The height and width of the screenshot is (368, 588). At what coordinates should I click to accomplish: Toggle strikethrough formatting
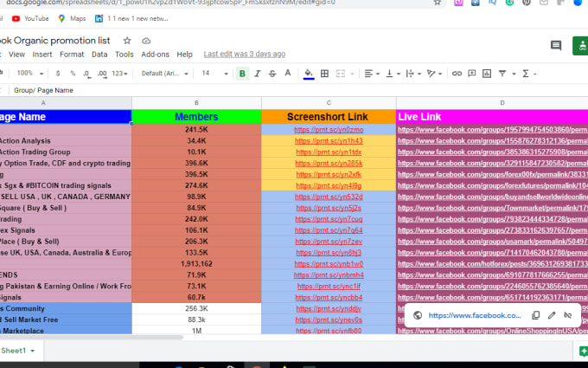pyautogui.click(x=272, y=74)
